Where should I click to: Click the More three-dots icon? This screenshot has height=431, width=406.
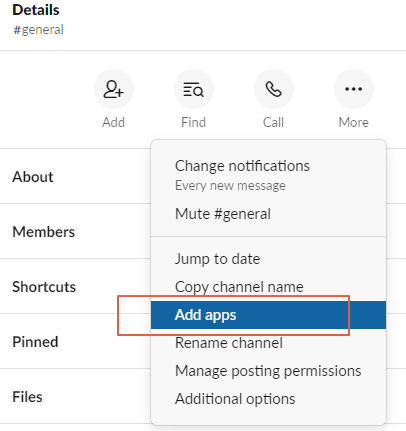point(354,89)
